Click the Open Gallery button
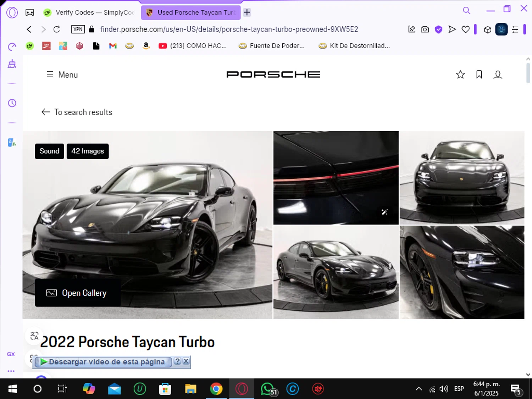Image resolution: width=532 pixels, height=399 pixels. click(x=77, y=293)
